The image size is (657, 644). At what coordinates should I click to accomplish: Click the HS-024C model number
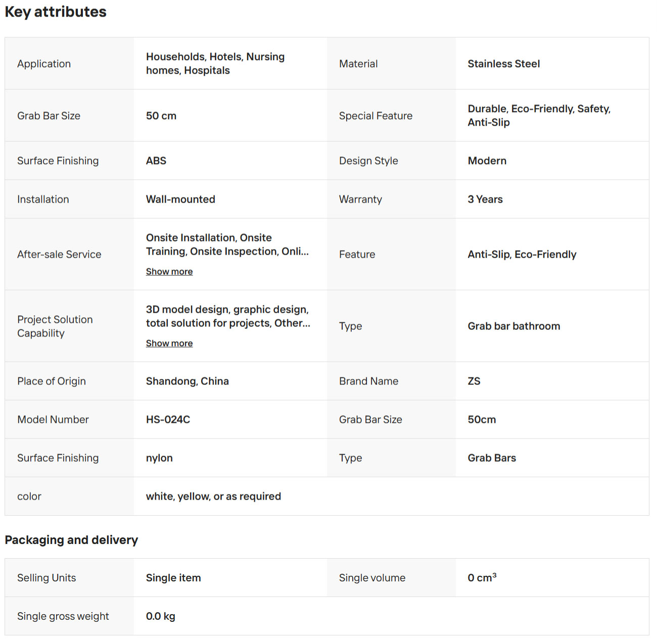click(168, 420)
